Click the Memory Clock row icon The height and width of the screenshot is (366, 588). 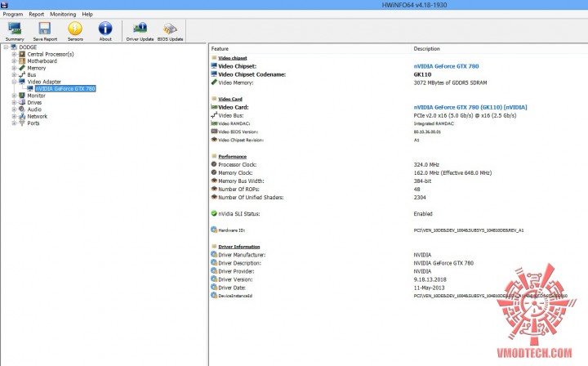(214, 172)
